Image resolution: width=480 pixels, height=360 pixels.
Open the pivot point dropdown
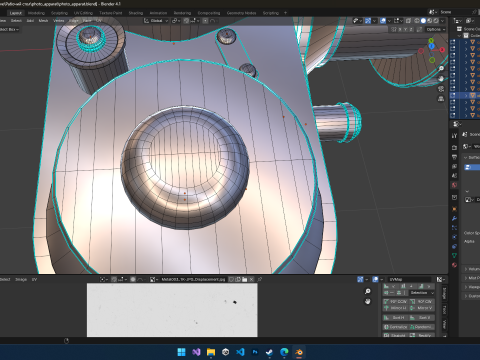pyautogui.click(x=175, y=21)
